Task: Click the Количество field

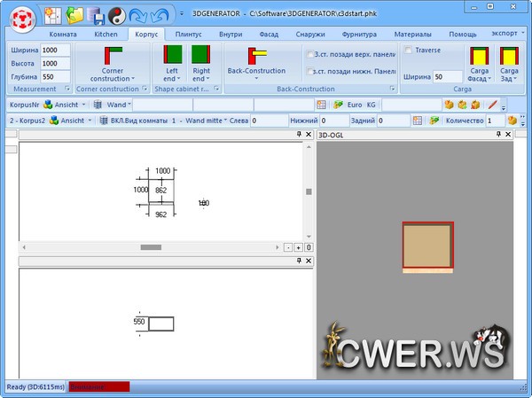Action: point(495,121)
